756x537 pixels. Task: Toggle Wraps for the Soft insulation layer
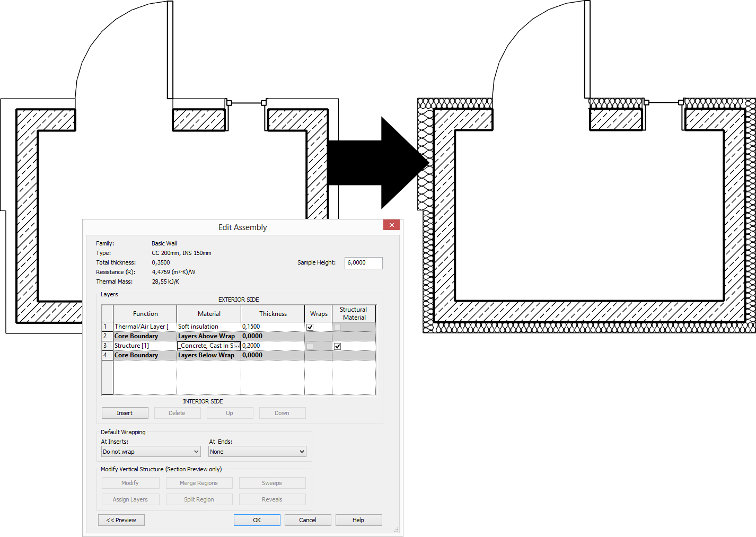pos(310,327)
